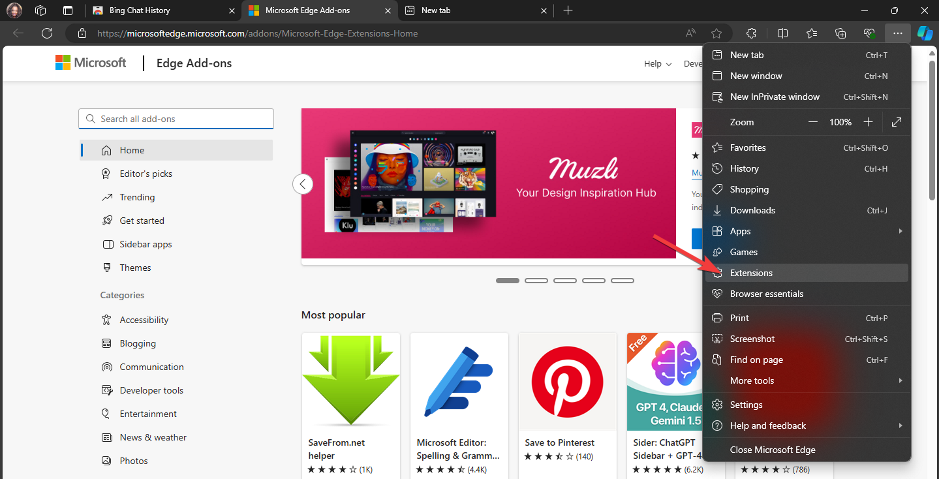Close the Microsoft Edge Add-ons tab
939x479 pixels.
click(388, 10)
